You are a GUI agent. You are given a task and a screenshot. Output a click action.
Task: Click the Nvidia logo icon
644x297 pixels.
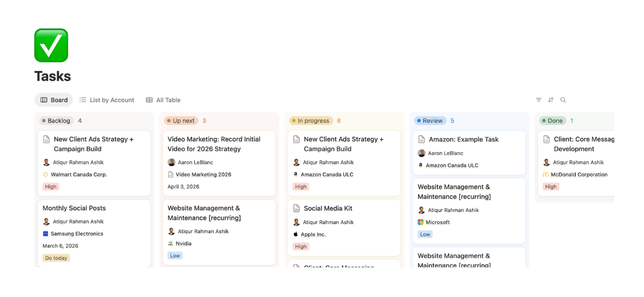point(170,244)
